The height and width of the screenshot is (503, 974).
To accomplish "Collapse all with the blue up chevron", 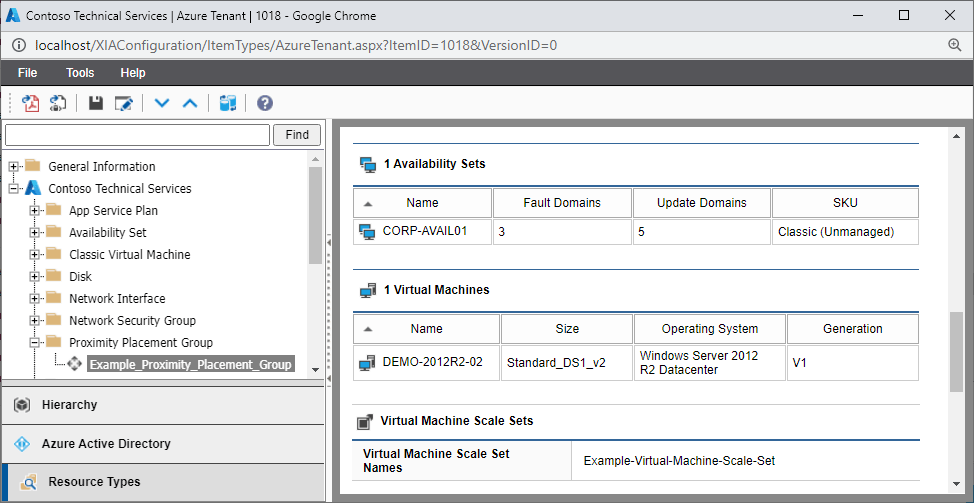I will (x=190, y=103).
